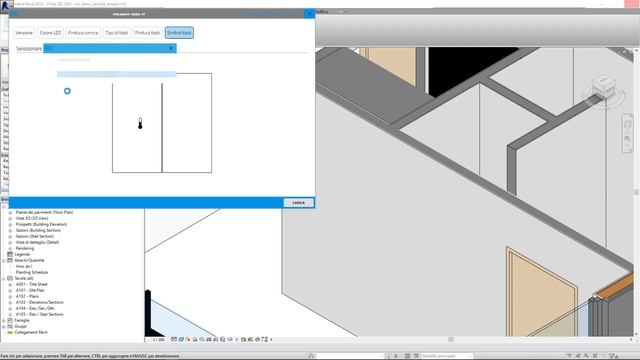Select the Simboli tasti tab
Viewport: 640px width, 360px height.
[x=179, y=33]
